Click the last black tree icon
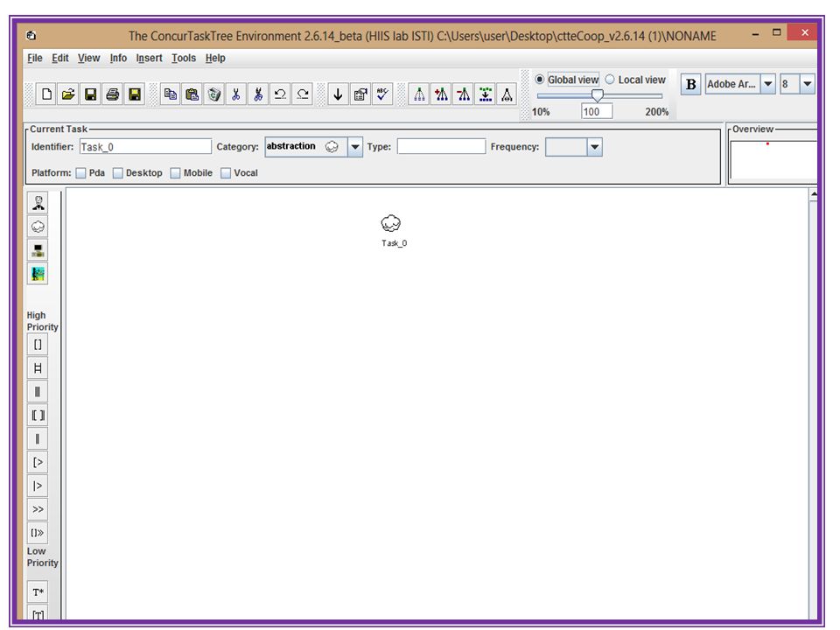The height and width of the screenshot is (630, 840). (507, 94)
